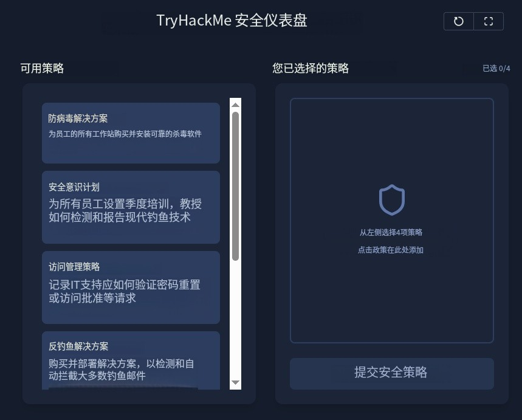Click the 从左侧选择4项策略 hint text
522x420 pixels.
[391, 232]
